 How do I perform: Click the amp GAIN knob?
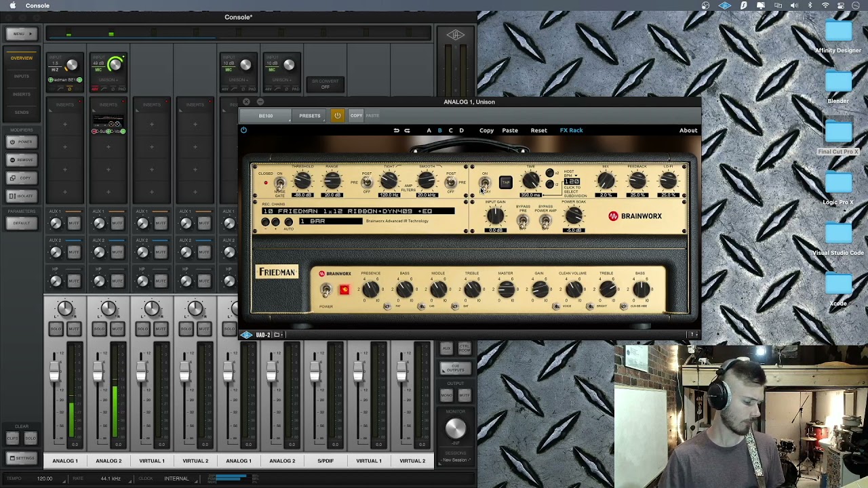point(540,291)
